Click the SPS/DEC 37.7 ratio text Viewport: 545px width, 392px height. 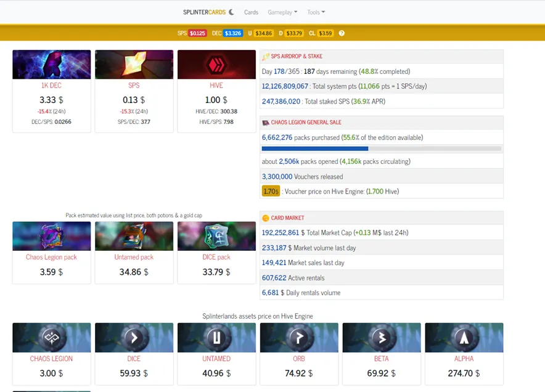pyautogui.click(x=134, y=122)
